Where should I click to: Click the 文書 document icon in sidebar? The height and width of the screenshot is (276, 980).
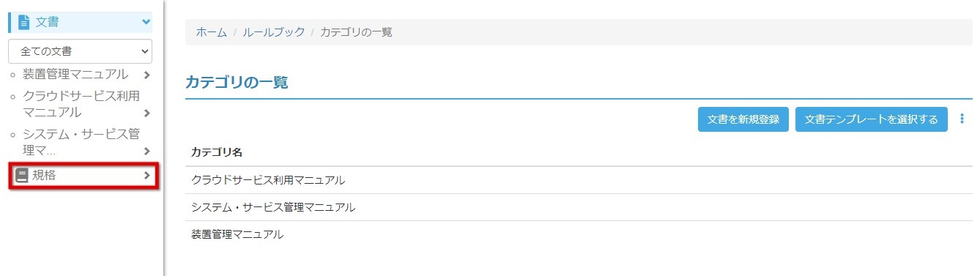pos(23,23)
